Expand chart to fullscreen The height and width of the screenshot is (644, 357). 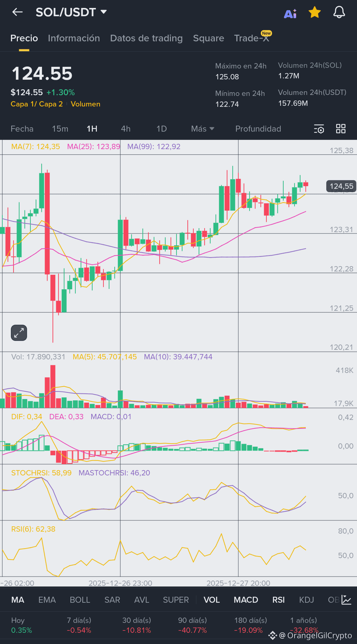(19, 333)
